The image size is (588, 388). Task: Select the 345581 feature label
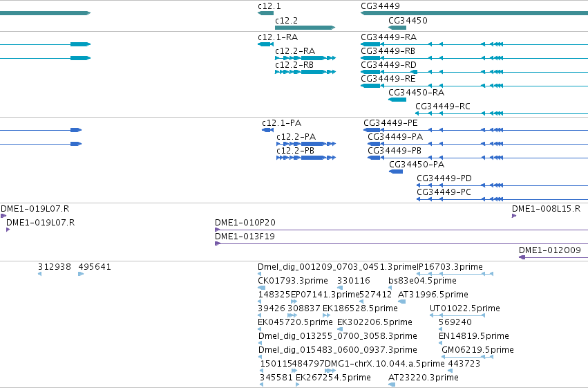(276, 378)
